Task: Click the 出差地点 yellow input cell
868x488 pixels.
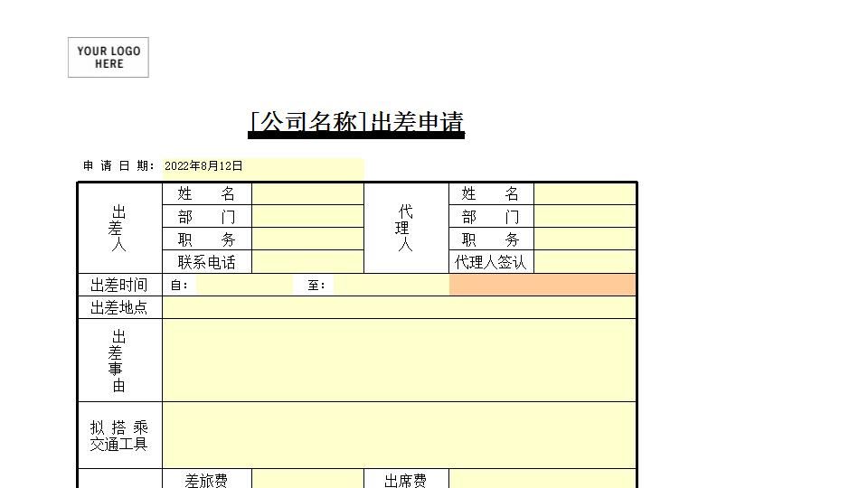Action: tap(399, 307)
